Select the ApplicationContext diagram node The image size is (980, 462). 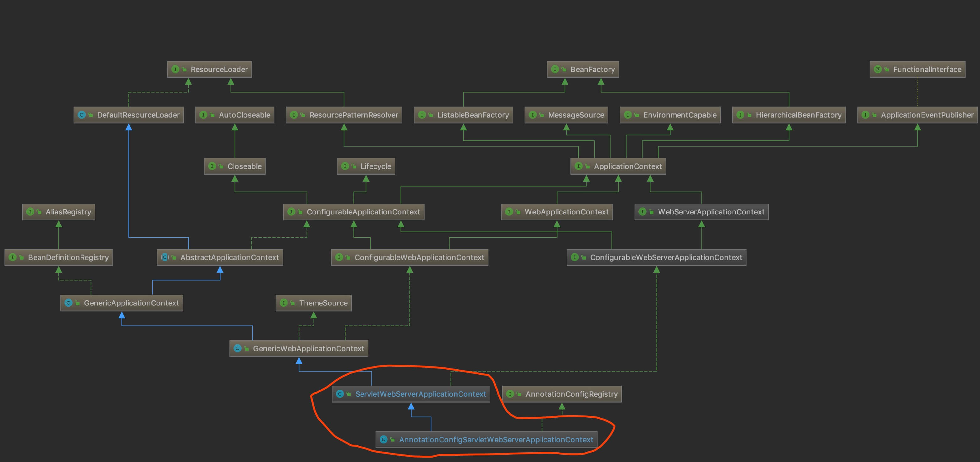click(627, 166)
